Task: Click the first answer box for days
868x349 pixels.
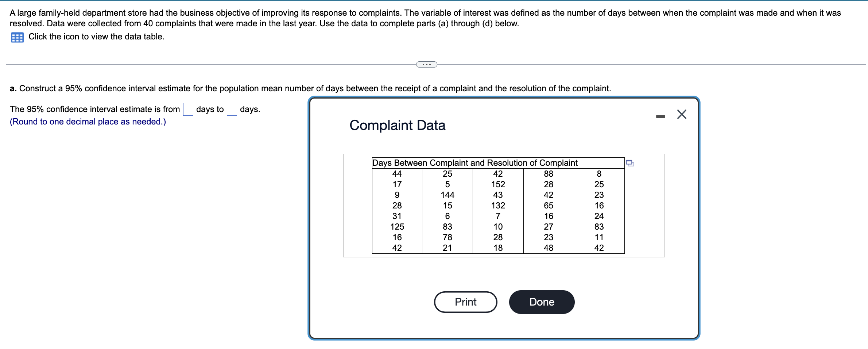Action: [x=188, y=109]
